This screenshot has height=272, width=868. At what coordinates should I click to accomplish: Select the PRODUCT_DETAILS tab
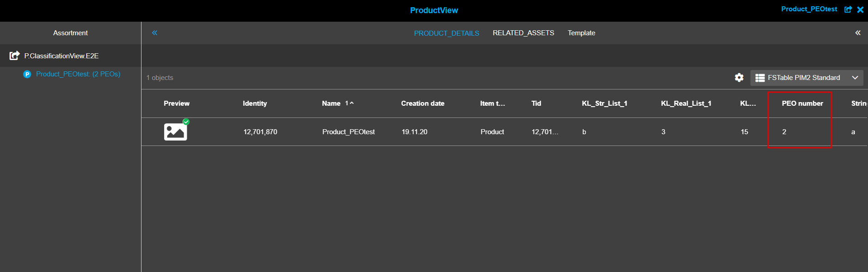click(446, 33)
